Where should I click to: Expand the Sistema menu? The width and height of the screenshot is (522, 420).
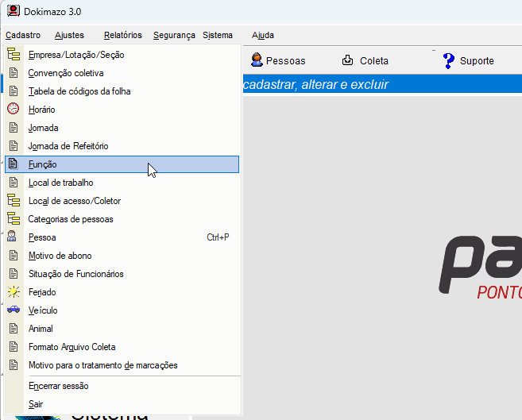(x=218, y=35)
